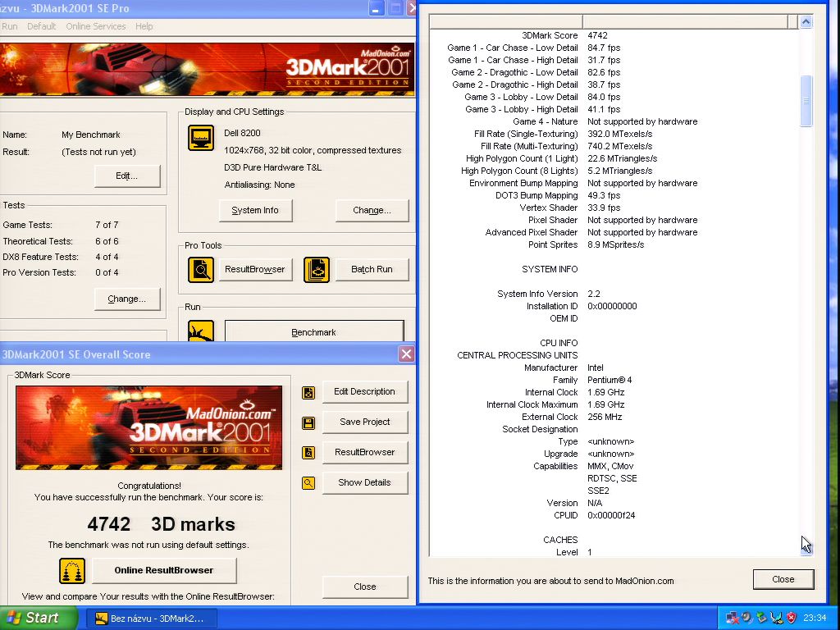Click the system clock showing 23:34
The width and height of the screenshot is (840, 630).
tap(815, 619)
